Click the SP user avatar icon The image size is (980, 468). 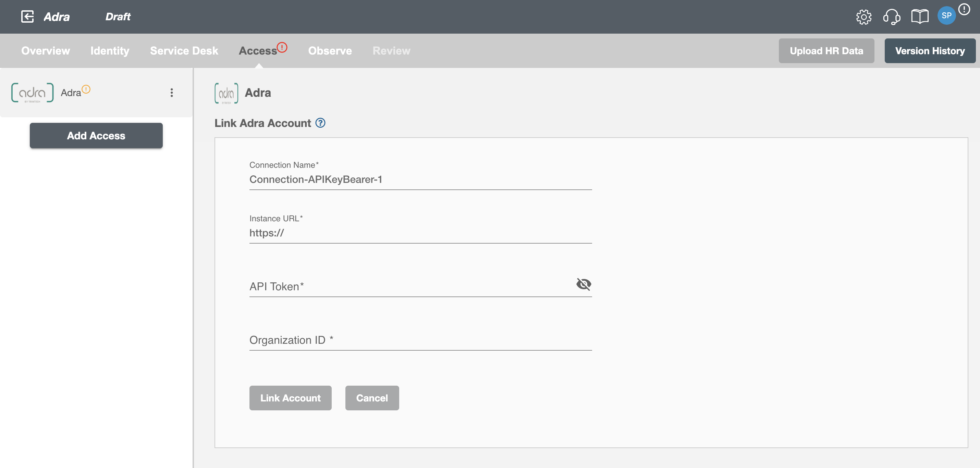[x=947, y=16]
